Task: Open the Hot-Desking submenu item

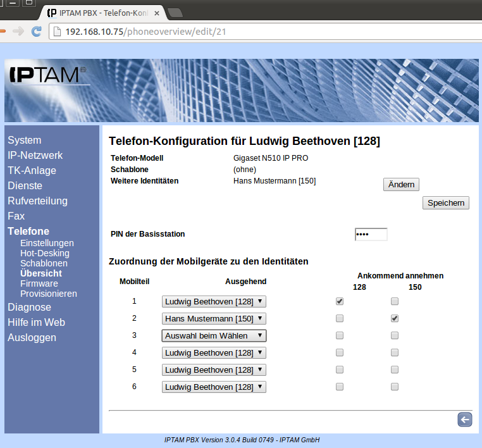Action: click(x=44, y=253)
